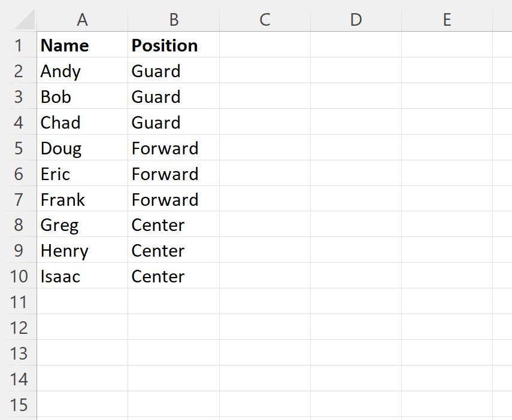The height and width of the screenshot is (420, 512).
Task: Select row 15 header
Action: [x=19, y=405]
